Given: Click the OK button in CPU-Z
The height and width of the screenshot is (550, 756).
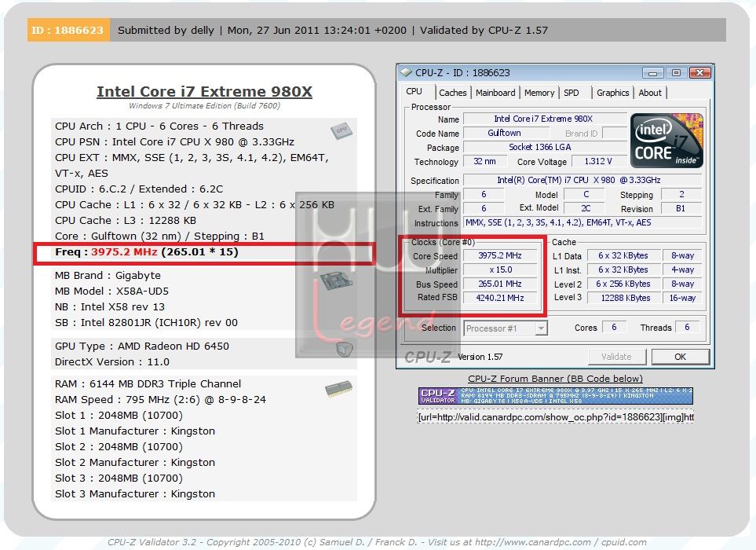Looking at the screenshot, I should point(680,357).
